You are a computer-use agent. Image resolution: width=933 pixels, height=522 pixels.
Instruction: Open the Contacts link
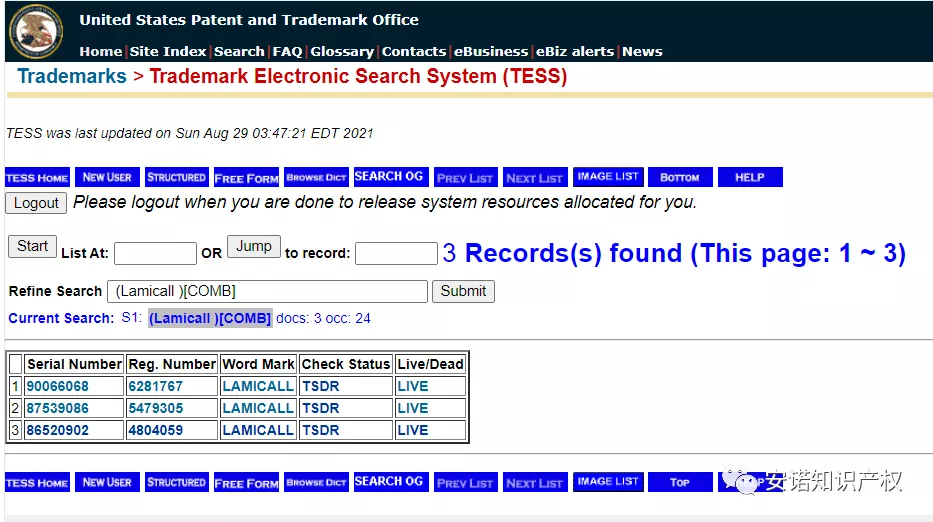click(414, 52)
